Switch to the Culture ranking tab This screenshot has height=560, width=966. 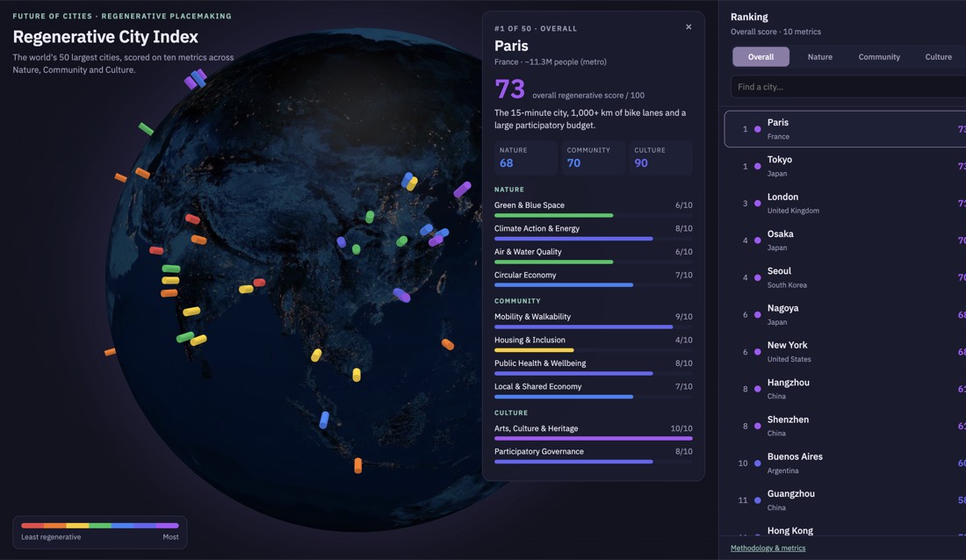click(938, 57)
